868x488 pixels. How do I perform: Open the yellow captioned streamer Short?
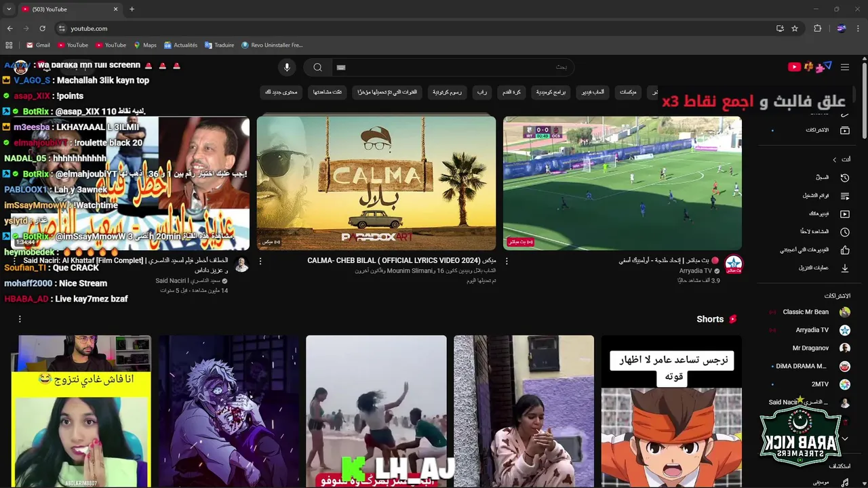[x=81, y=411]
